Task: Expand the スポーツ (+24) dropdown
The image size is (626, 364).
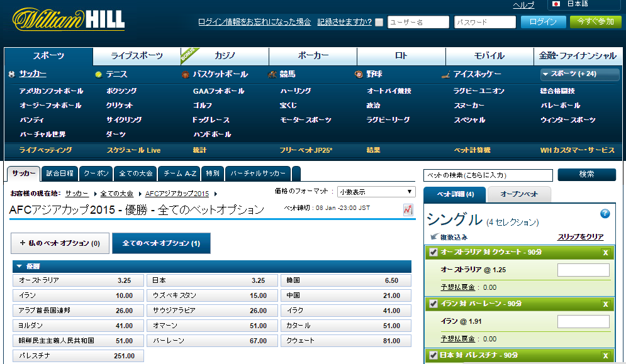Action: coord(579,74)
